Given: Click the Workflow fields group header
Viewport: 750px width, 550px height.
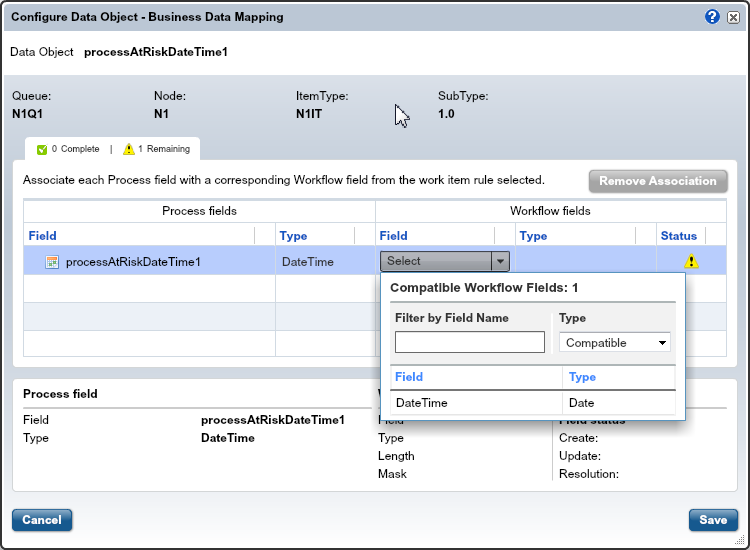Looking at the screenshot, I should coord(550,211).
